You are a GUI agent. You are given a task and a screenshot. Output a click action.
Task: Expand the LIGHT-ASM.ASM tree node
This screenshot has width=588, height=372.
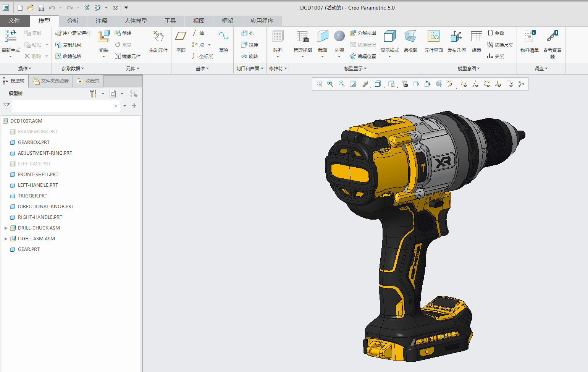[x=5, y=238]
